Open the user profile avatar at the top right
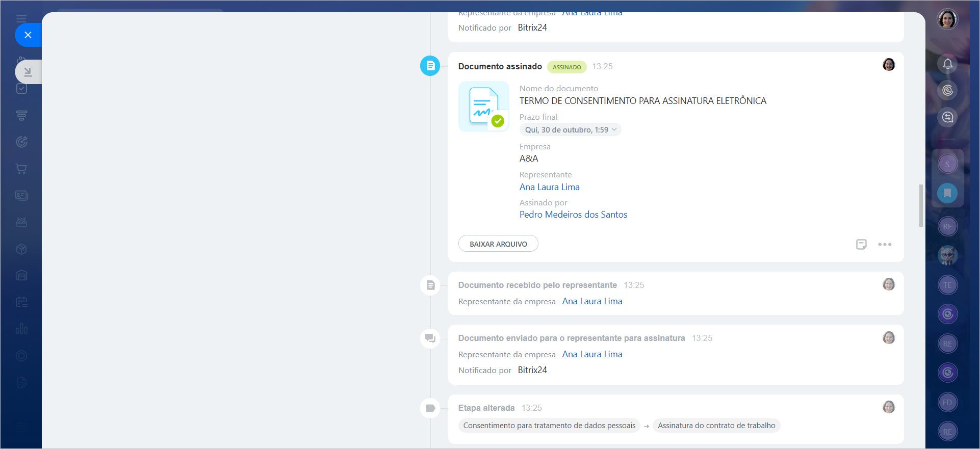 point(947,19)
